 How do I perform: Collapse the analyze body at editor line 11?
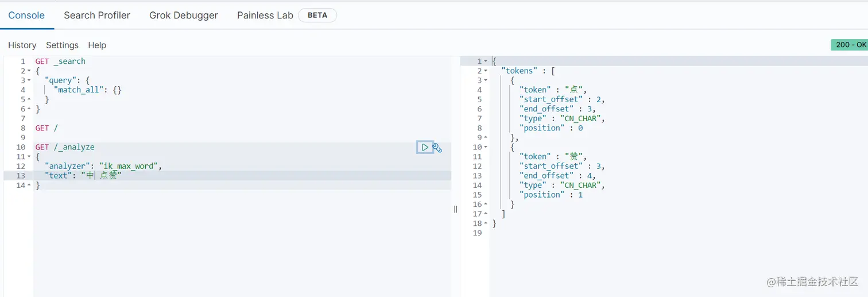point(29,157)
